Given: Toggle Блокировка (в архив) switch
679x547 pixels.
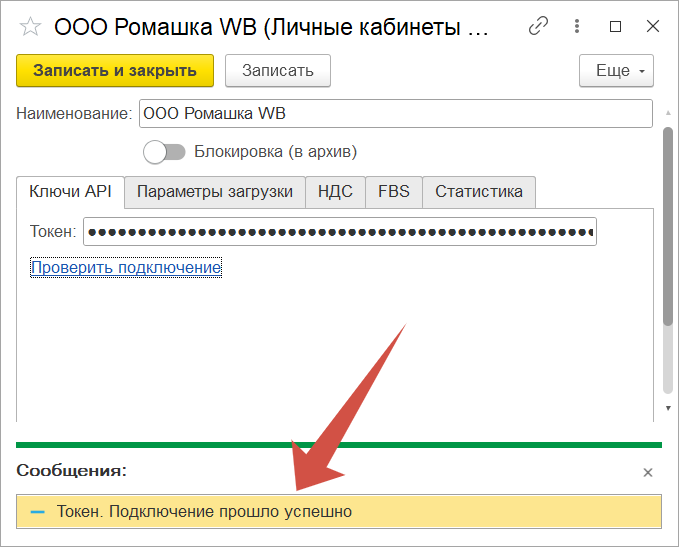Looking at the screenshot, I should [165, 152].
